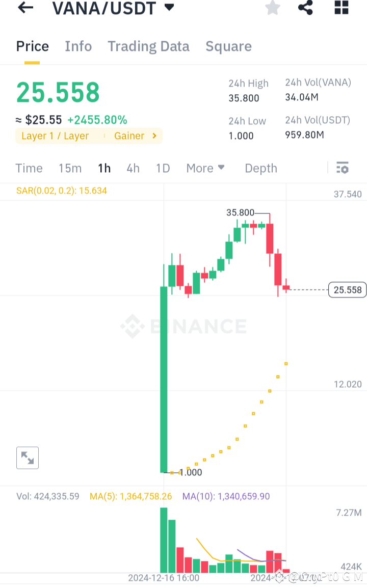Open the Info tab
Image resolution: width=367 pixels, height=588 pixels.
coord(78,46)
